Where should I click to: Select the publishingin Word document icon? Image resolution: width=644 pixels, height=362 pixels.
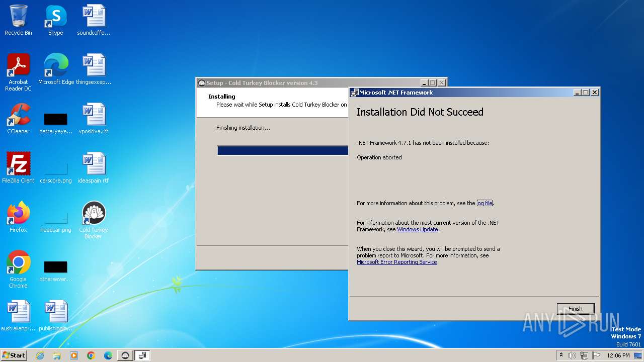(56, 316)
